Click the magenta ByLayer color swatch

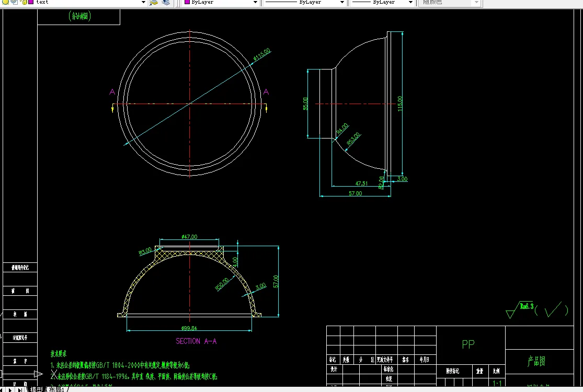[187, 2]
